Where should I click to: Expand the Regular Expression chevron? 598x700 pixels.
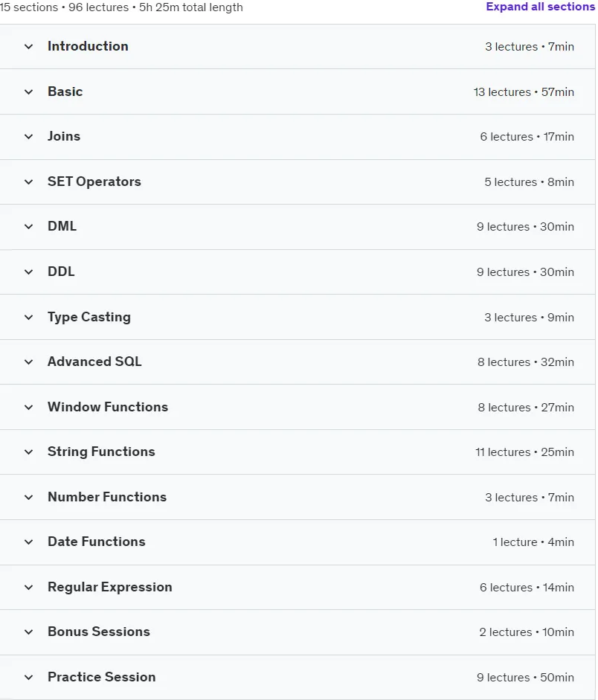tap(28, 588)
